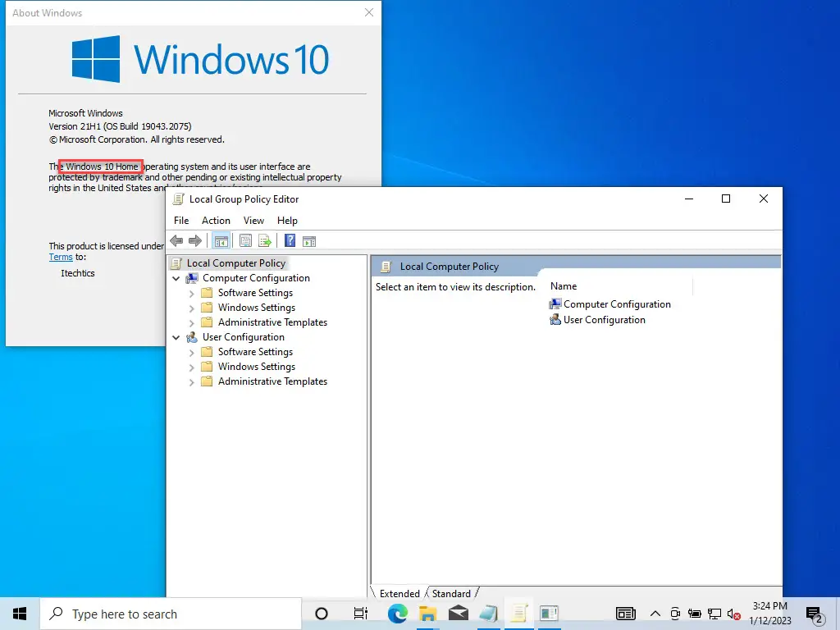Open the File menu
Screen dimensions: 840x630
pos(181,221)
